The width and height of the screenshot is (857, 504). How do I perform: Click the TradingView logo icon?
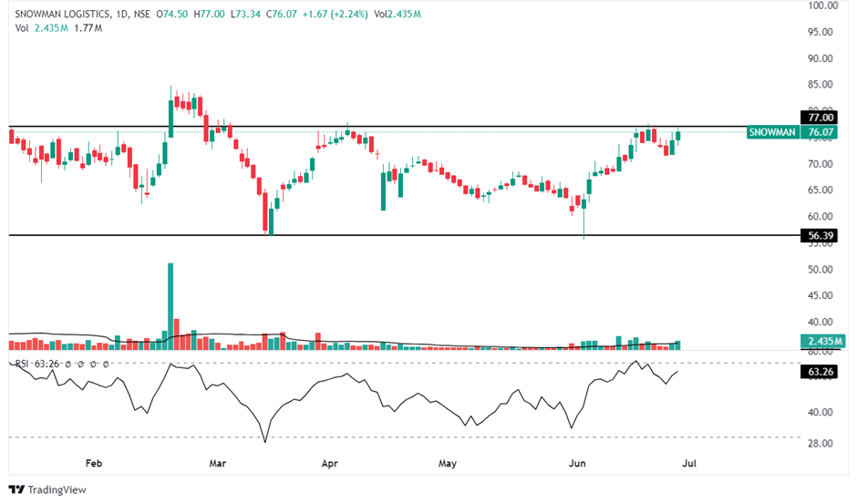coord(17,489)
